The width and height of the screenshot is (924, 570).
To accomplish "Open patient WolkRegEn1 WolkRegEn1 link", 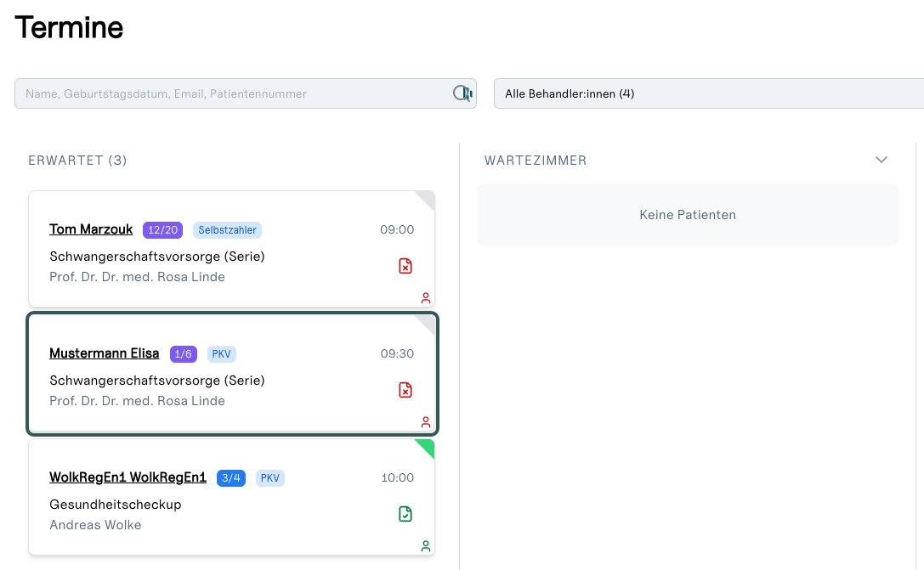I will (128, 477).
